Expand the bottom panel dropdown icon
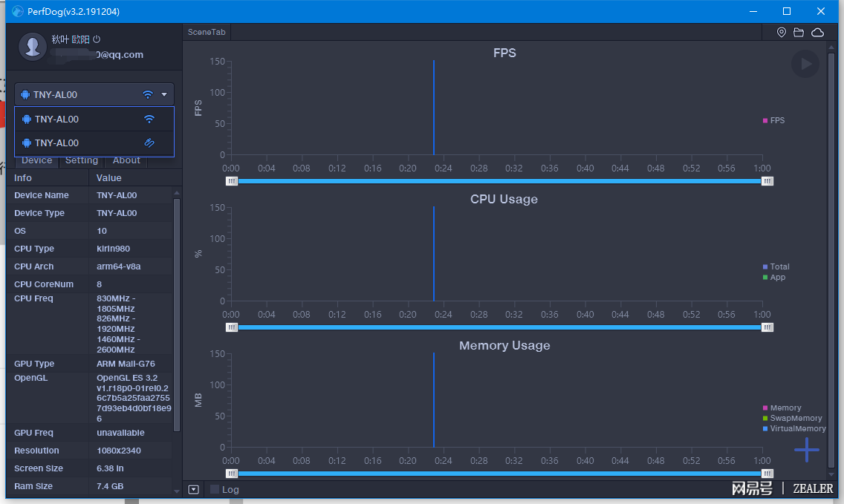 tap(194, 489)
